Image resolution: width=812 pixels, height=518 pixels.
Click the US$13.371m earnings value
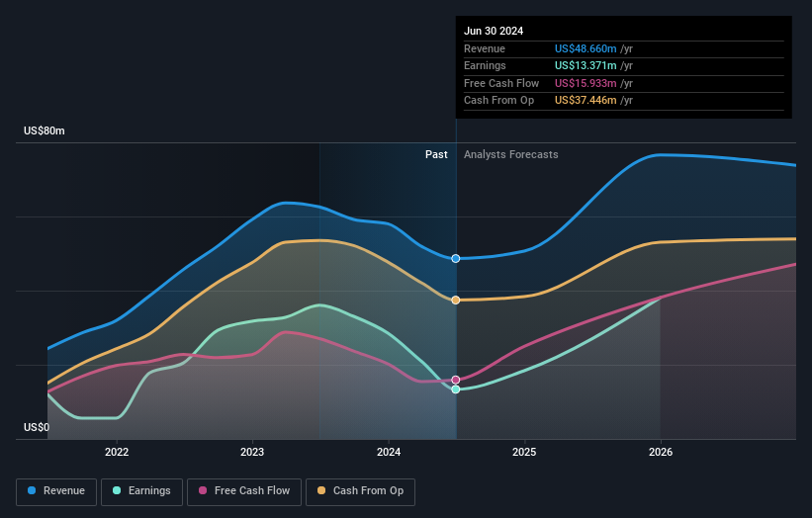586,65
